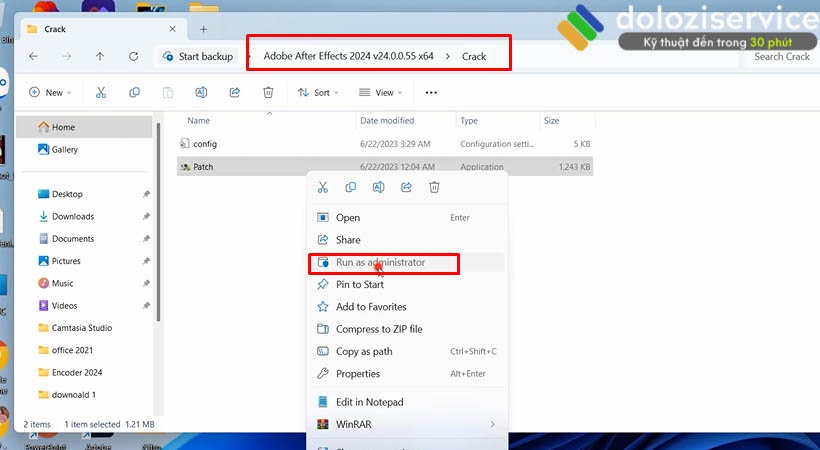Image resolution: width=820 pixels, height=450 pixels.
Task: Open the View dropdown
Action: tap(380, 93)
